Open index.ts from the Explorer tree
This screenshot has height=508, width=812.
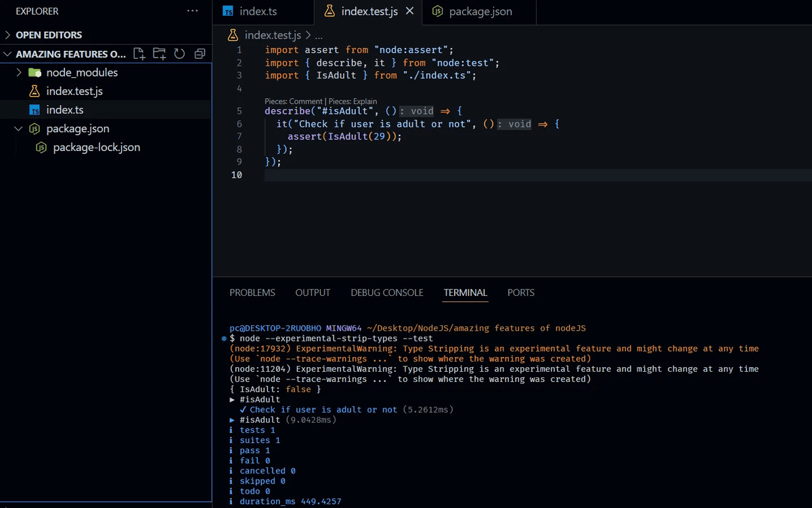point(65,110)
